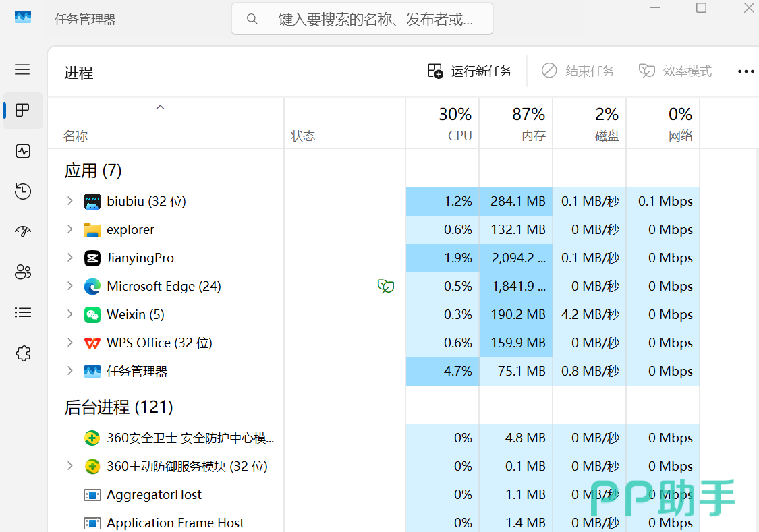Expand the Weixin (5) process group
Image resolution: width=759 pixels, height=532 pixels.
69,314
